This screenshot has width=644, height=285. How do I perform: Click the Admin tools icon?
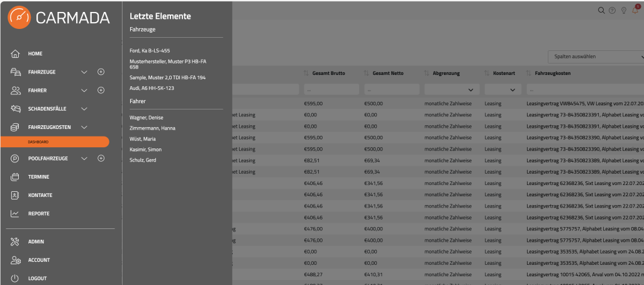pyautogui.click(x=15, y=242)
